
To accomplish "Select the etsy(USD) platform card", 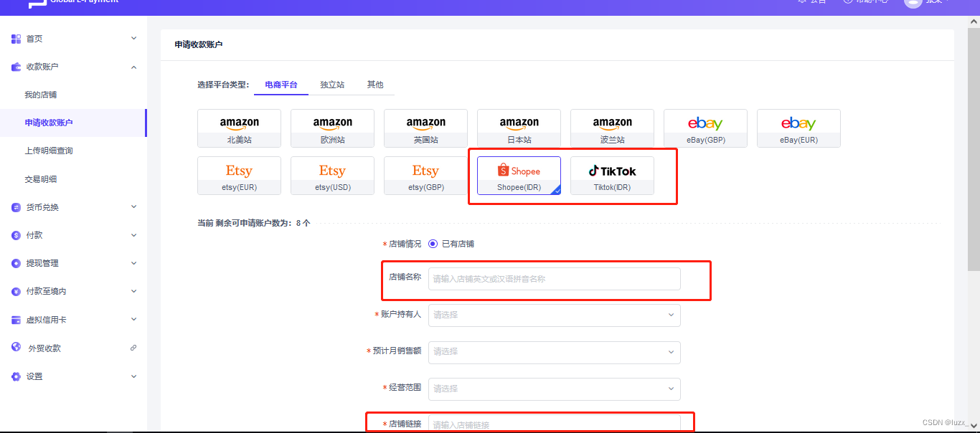I will pos(332,176).
